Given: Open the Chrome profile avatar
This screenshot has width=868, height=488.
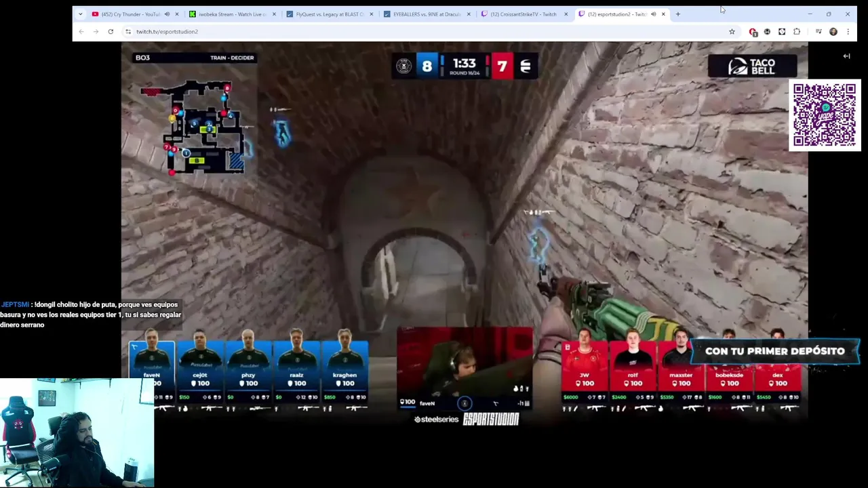Looking at the screenshot, I should 833,32.
